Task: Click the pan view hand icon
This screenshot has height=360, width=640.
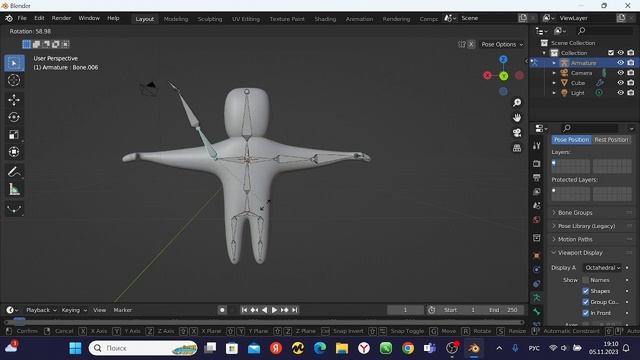Action: coord(517,118)
